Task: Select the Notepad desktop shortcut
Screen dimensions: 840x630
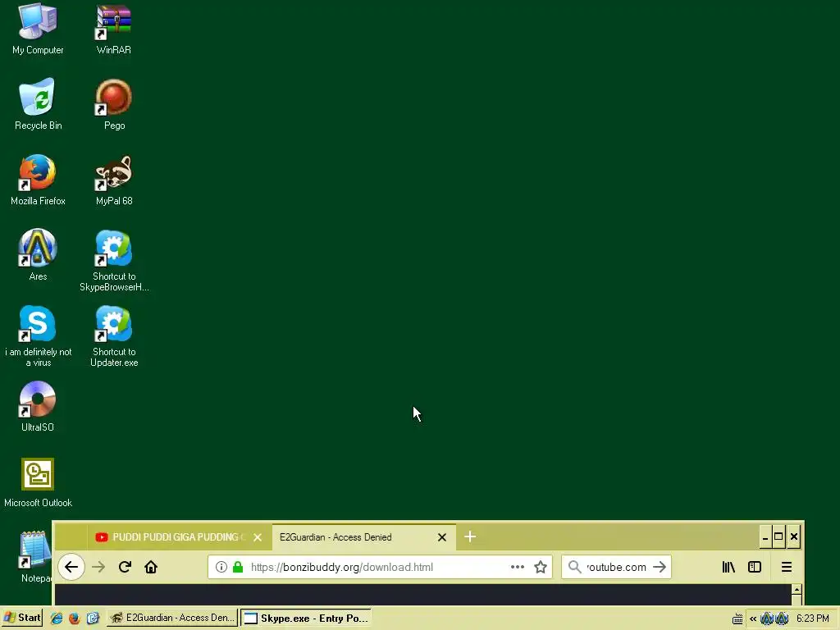Action: point(35,557)
